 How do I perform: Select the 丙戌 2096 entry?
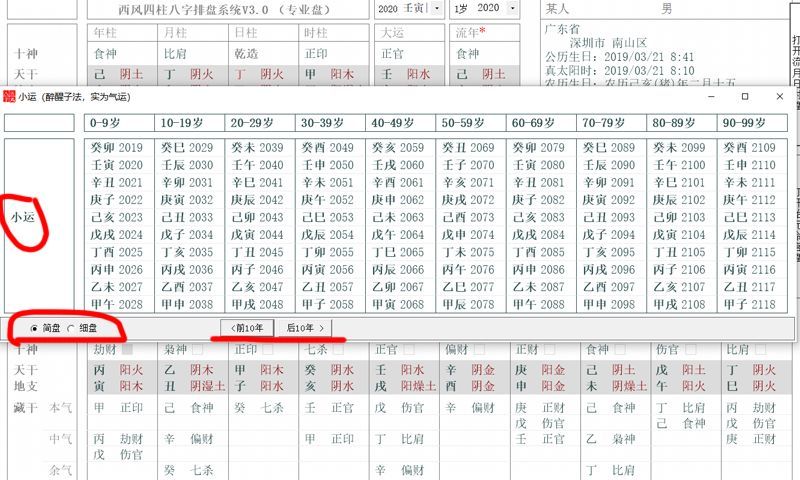[x=609, y=270]
